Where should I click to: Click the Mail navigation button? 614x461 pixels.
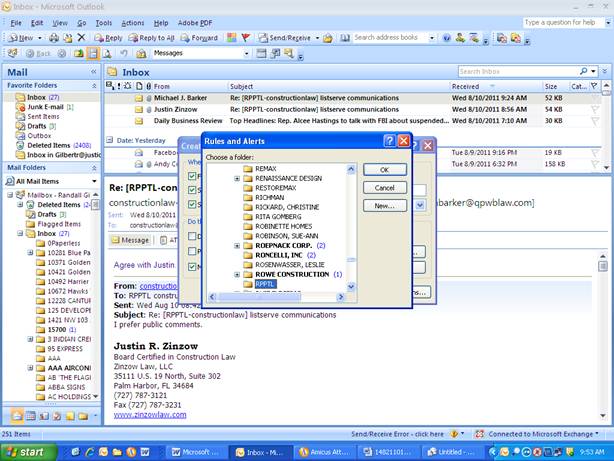pyautogui.click(x=17, y=416)
